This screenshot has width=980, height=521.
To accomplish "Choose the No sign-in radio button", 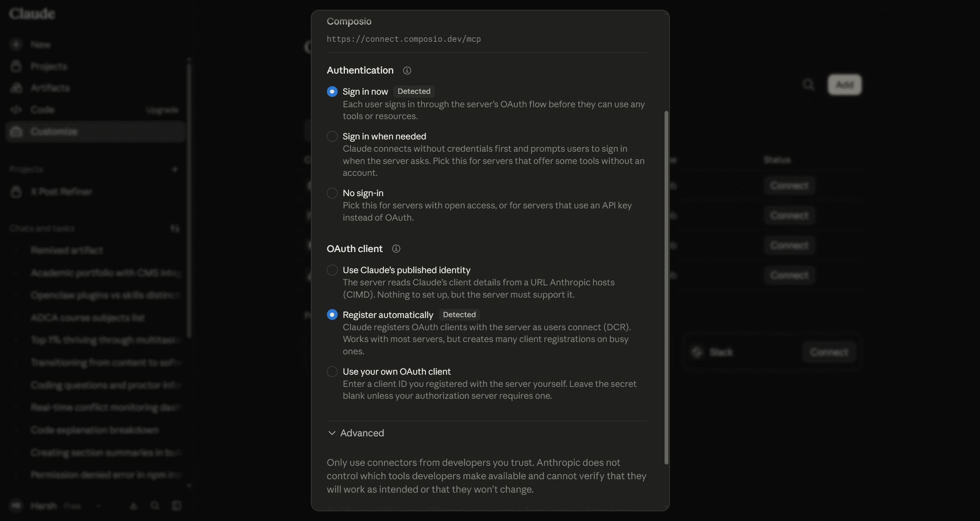I will click(332, 193).
